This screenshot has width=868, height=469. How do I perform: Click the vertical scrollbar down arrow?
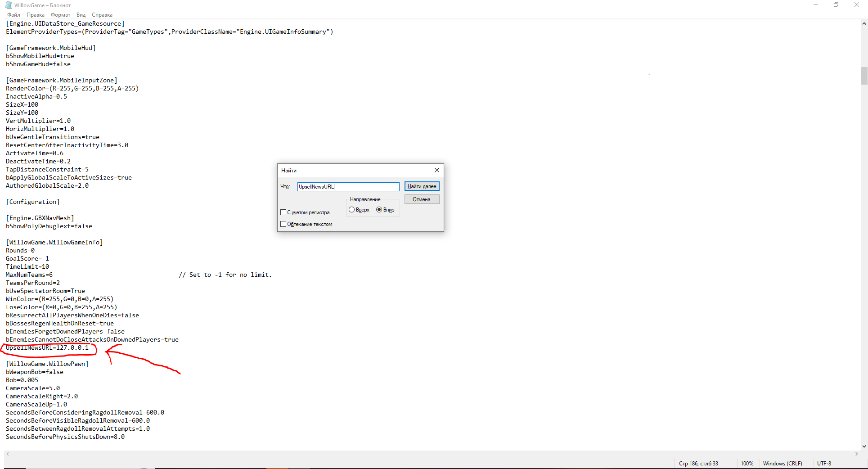tap(864, 446)
